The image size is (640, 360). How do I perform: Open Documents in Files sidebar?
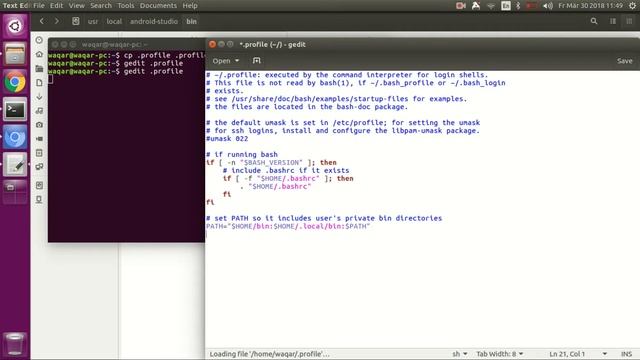click(39, 82)
